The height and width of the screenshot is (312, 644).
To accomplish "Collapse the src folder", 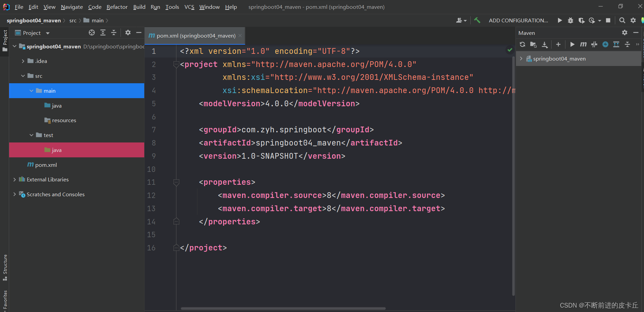I will 23,76.
